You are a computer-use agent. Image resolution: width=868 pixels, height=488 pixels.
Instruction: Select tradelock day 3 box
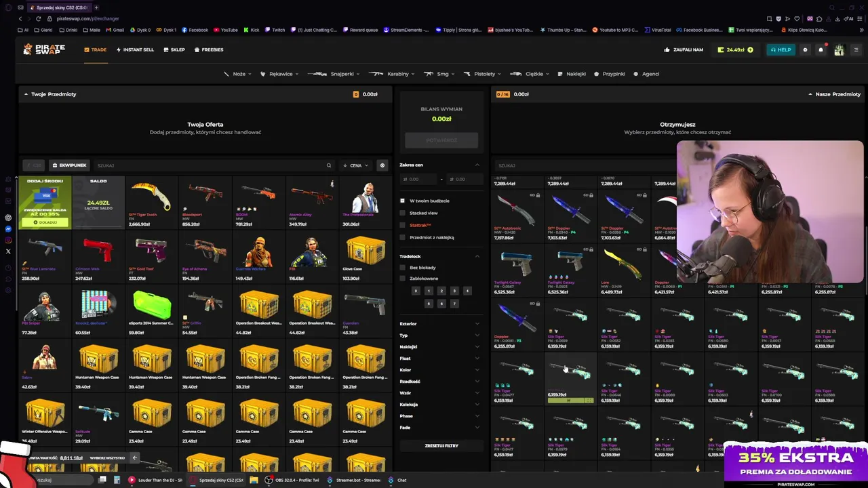pyautogui.click(x=454, y=291)
